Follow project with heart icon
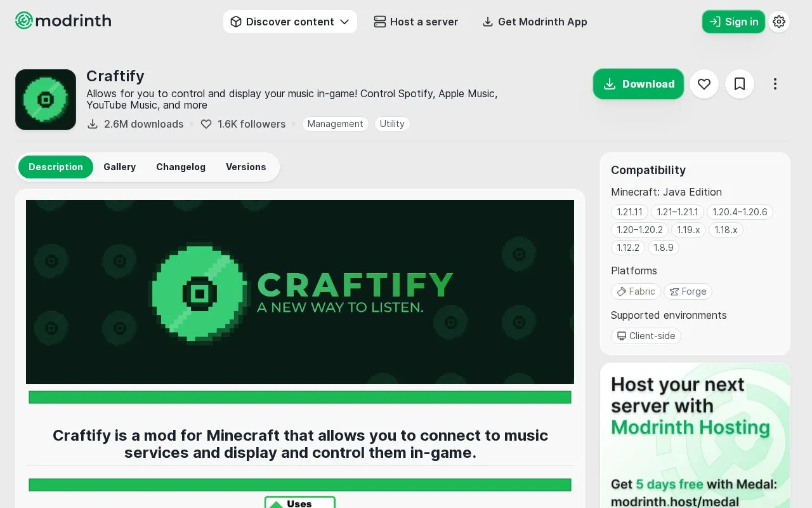812x508 pixels. [x=704, y=84]
